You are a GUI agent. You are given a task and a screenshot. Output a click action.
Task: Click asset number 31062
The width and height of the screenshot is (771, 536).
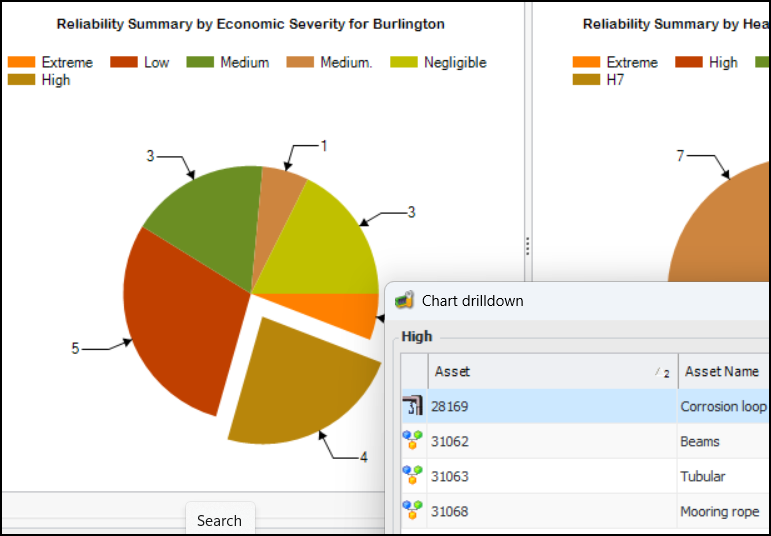tap(449, 441)
